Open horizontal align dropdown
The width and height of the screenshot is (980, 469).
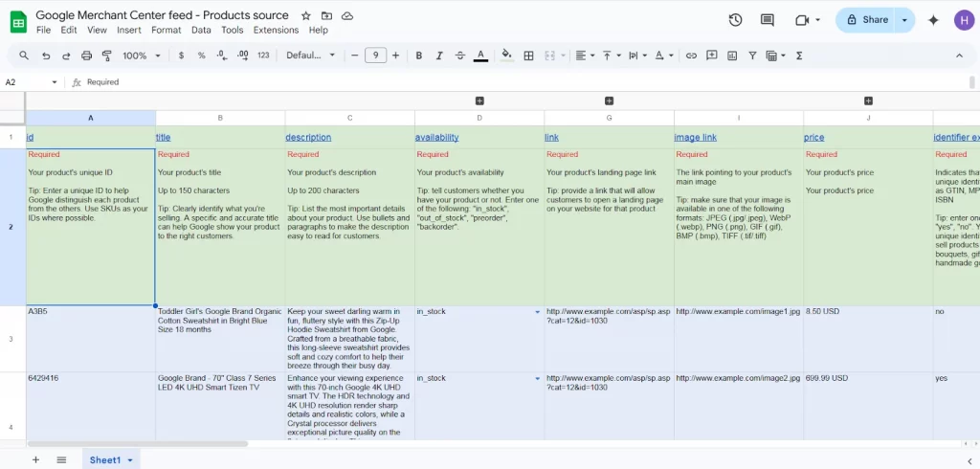coord(585,56)
